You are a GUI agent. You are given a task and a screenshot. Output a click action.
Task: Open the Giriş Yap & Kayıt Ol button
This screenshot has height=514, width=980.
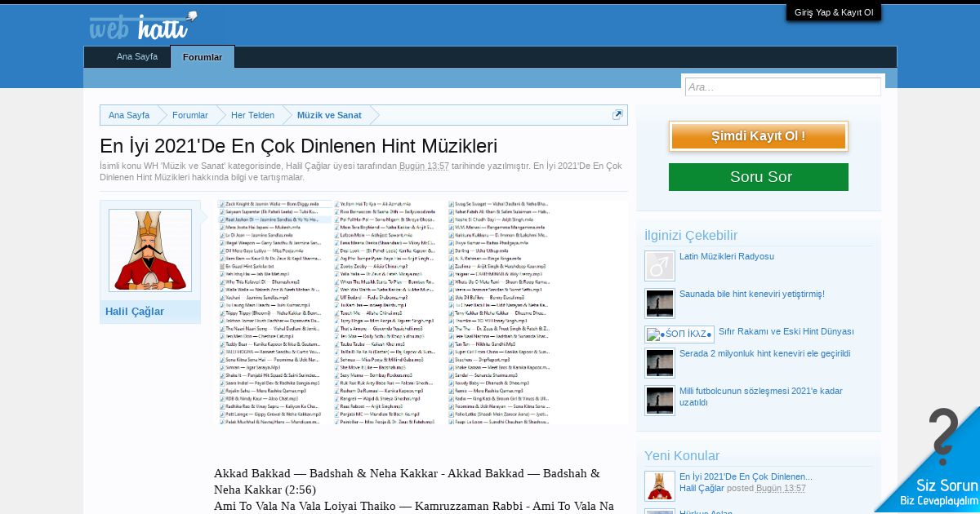[x=834, y=12]
